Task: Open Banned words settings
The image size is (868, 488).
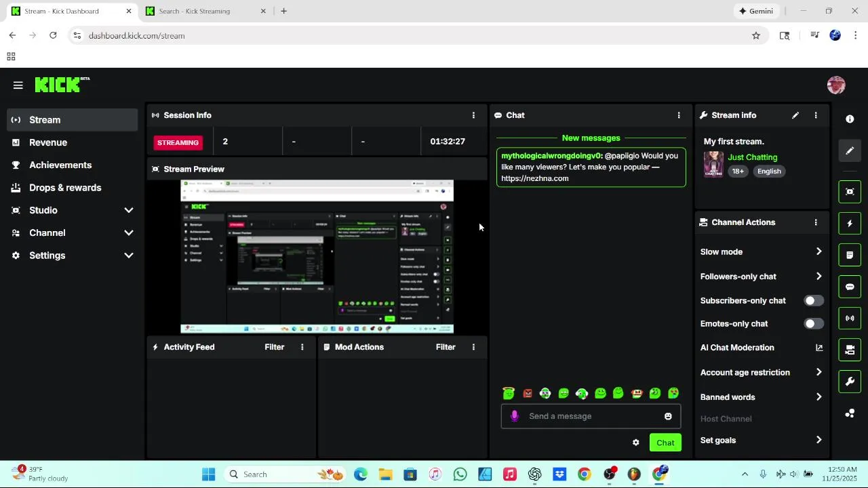Action: point(761,397)
